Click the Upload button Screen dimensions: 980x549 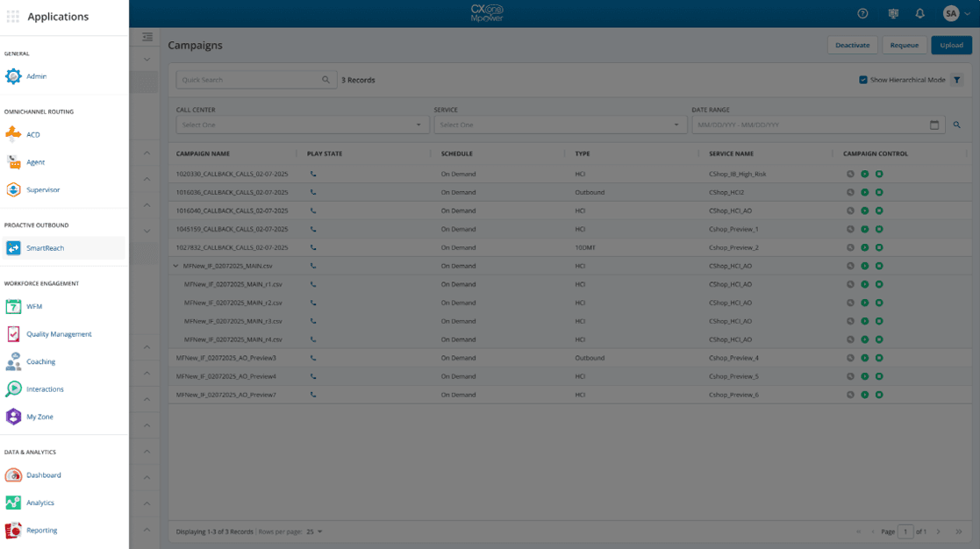tap(951, 45)
